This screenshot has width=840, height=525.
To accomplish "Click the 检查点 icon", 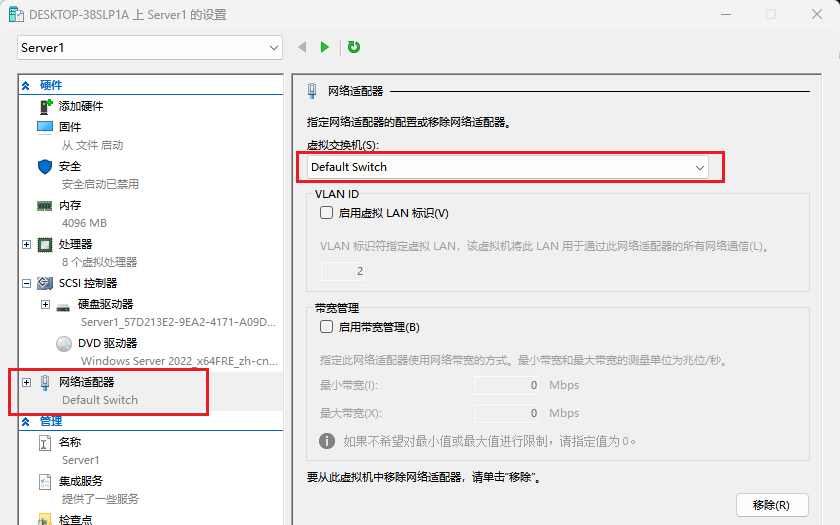I will tap(45, 520).
